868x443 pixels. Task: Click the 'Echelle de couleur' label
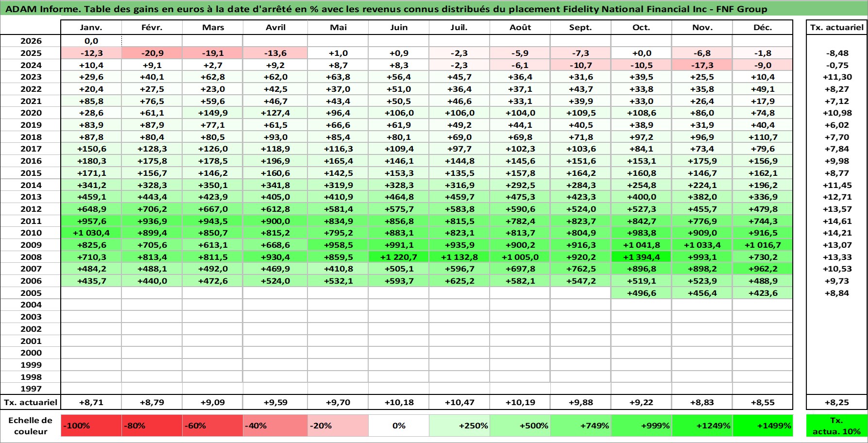(31, 426)
